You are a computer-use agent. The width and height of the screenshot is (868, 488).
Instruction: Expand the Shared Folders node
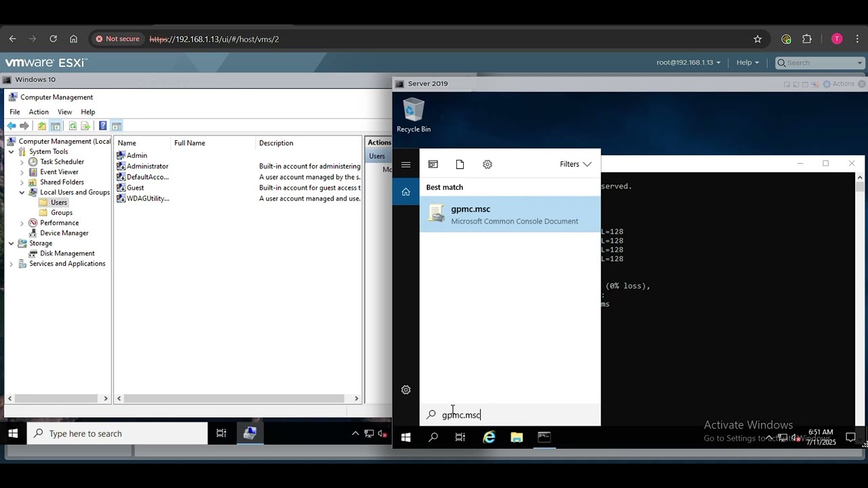22,182
